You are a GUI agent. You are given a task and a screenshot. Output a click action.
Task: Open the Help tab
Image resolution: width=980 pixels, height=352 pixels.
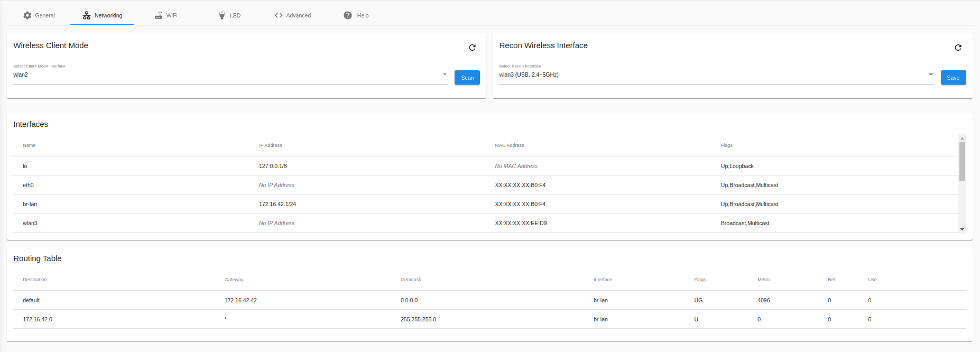(x=356, y=15)
